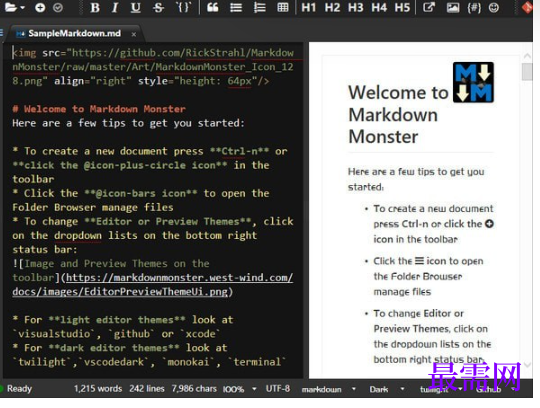
Task: Toggle bold formatting
Action: tap(95, 8)
